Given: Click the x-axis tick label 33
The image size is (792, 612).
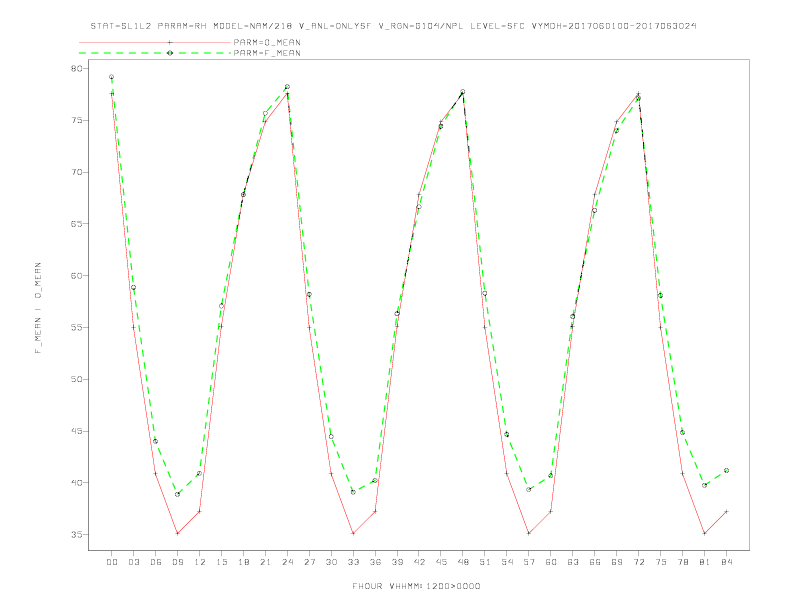Looking at the screenshot, I should click(x=353, y=562).
